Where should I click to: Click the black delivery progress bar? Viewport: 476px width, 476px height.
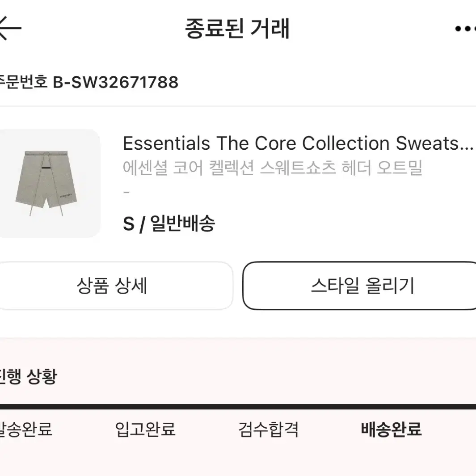pos(238,407)
